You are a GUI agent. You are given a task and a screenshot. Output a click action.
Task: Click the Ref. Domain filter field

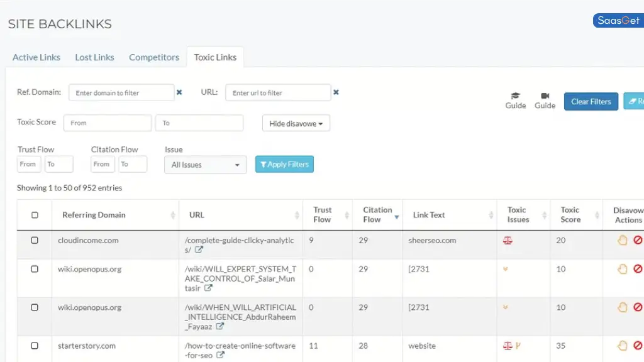click(x=121, y=93)
